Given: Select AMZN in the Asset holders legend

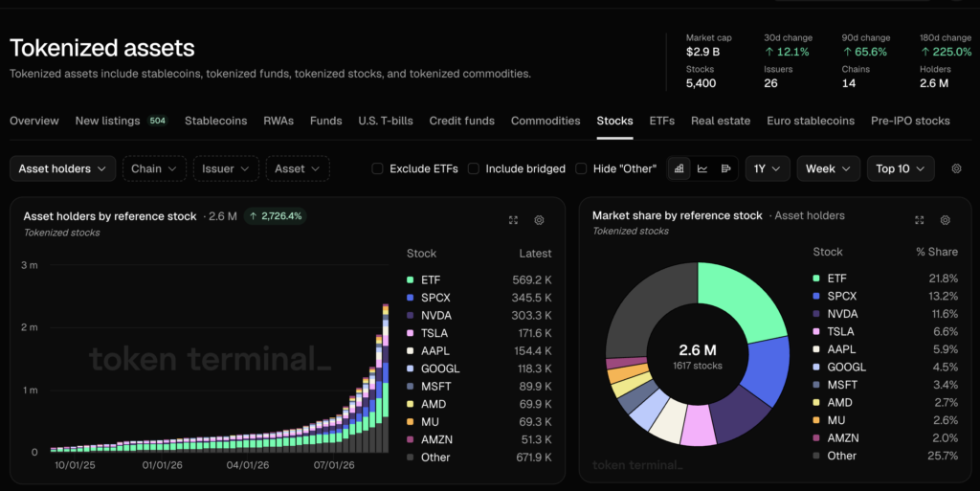Looking at the screenshot, I should (436, 439).
